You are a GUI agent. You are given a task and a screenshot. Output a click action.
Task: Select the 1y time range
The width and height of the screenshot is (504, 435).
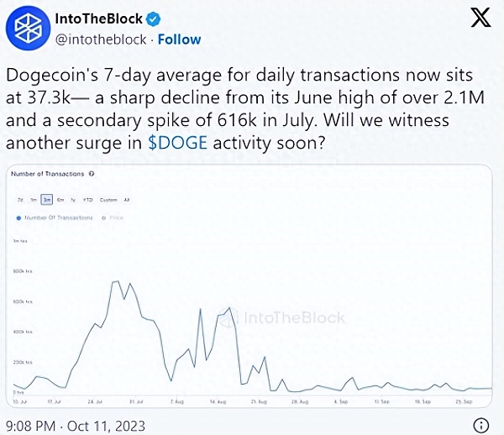point(74,199)
